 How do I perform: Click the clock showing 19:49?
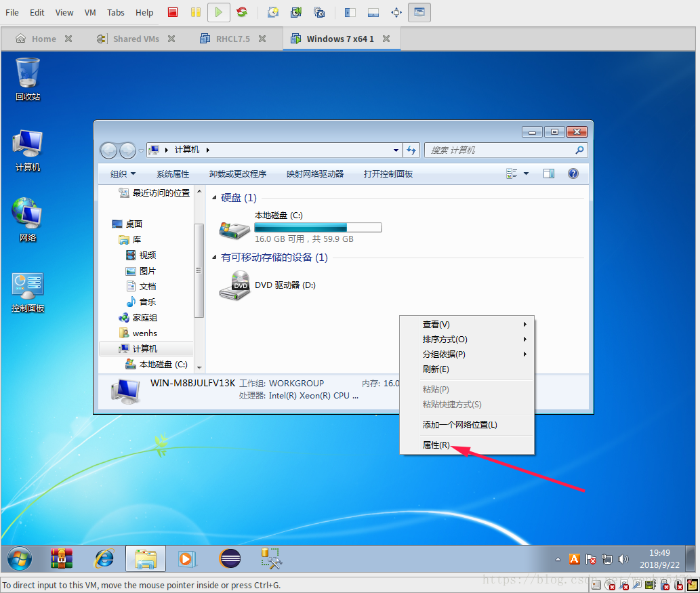tap(659, 553)
